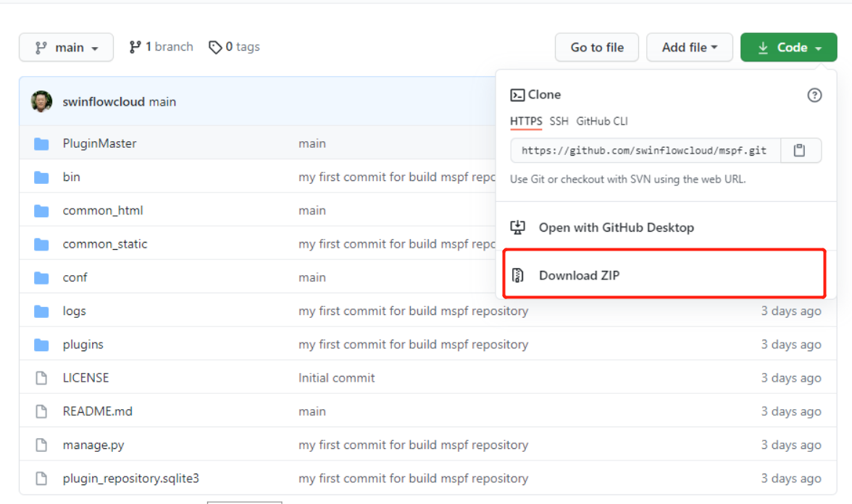Click the file icon next to plugin_repository.sqlite3

[41, 479]
